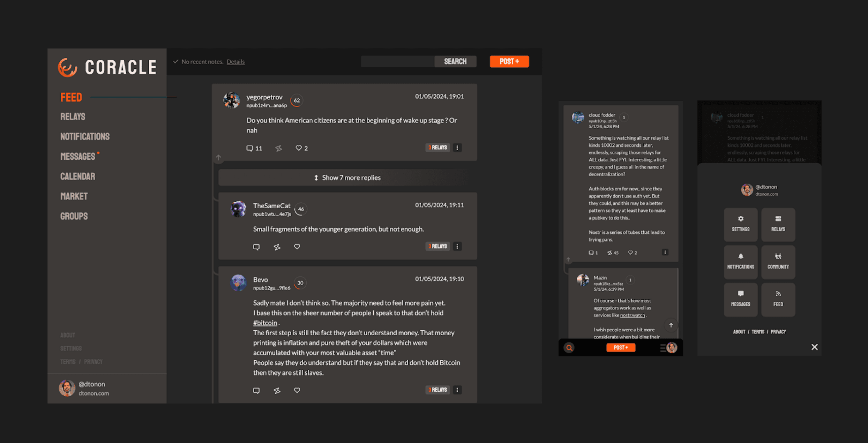The image size is (868, 443).
Task: Go to Relays in the sidebar
Action: tap(73, 117)
